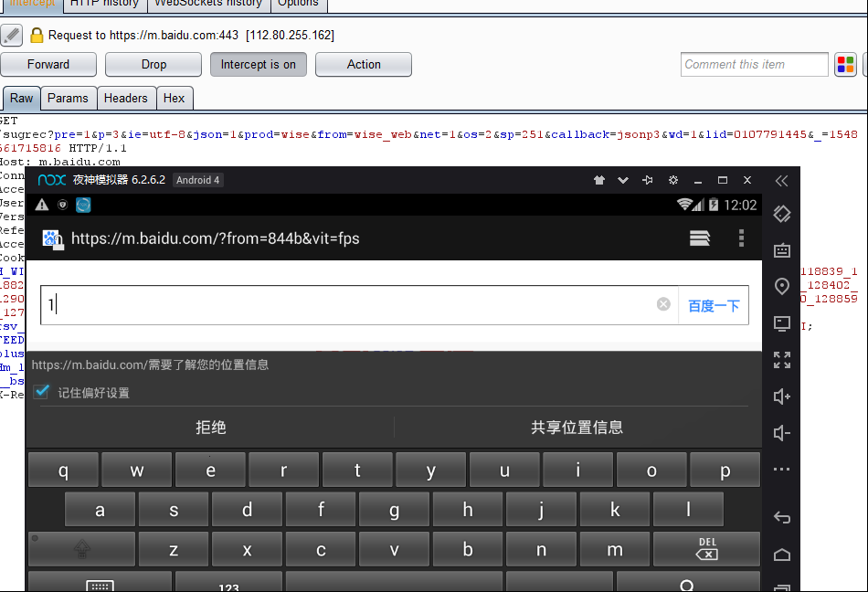Forward the intercepted request
This screenshot has width=868, height=592.
48,64
